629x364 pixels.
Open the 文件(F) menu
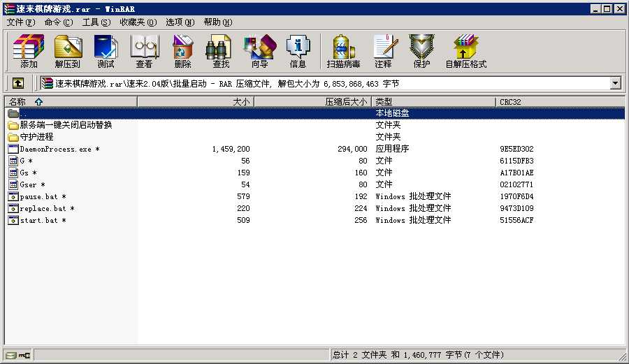pyautogui.click(x=21, y=22)
